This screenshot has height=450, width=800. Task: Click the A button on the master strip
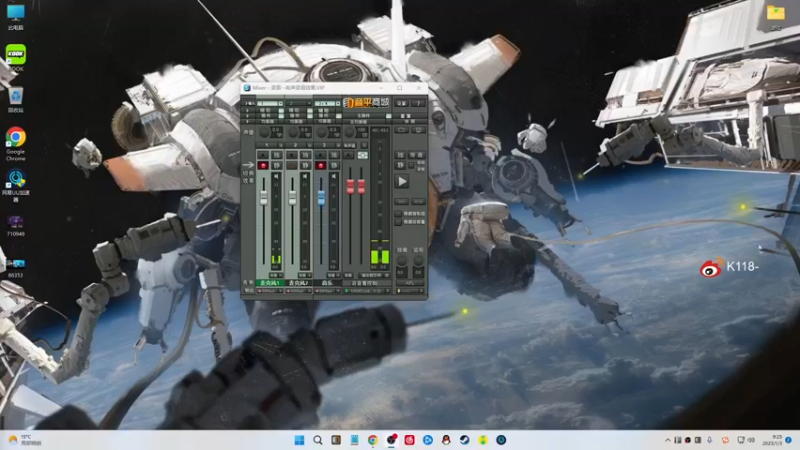(348, 155)
